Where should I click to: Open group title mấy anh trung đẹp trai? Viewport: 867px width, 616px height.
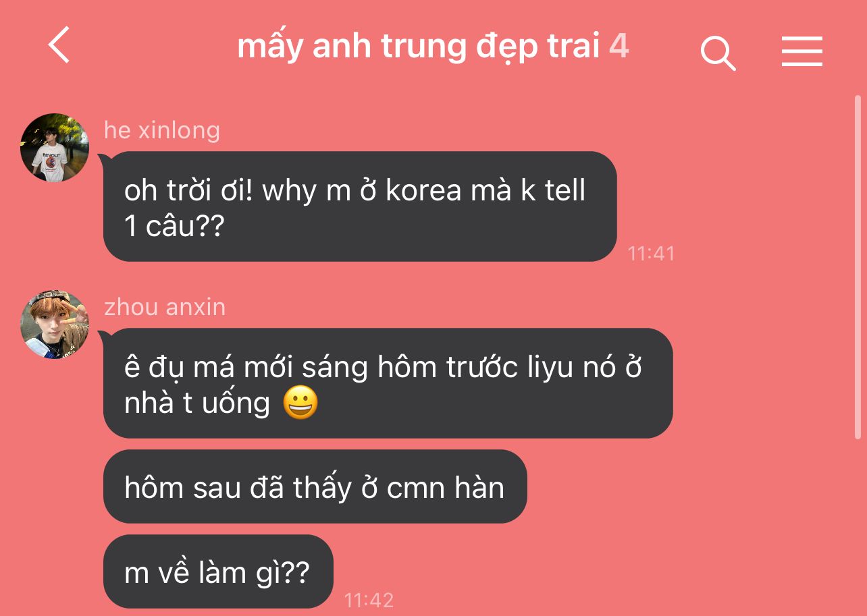(419, 47)
